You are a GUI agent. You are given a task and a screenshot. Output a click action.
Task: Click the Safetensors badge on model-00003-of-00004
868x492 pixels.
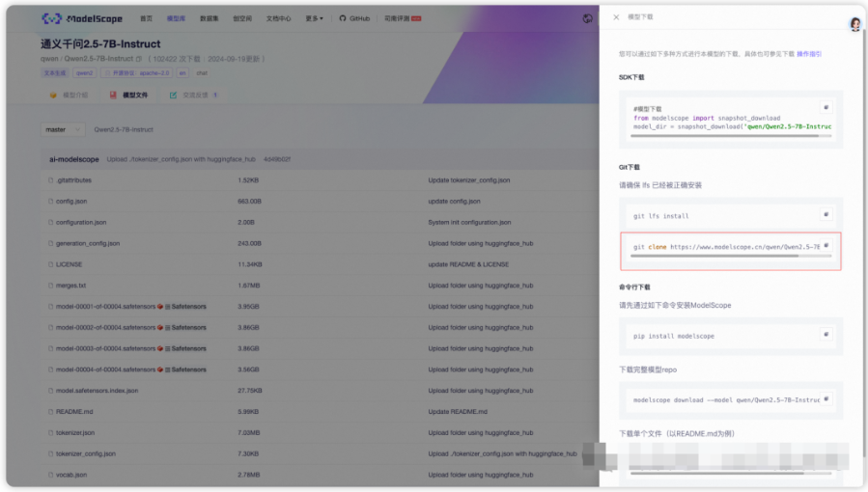[x=185, y=348]
